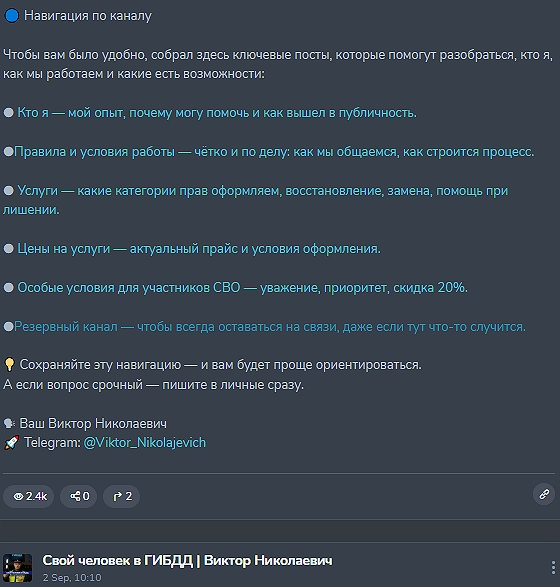Copy post link with the chain icon

[544, 494]
